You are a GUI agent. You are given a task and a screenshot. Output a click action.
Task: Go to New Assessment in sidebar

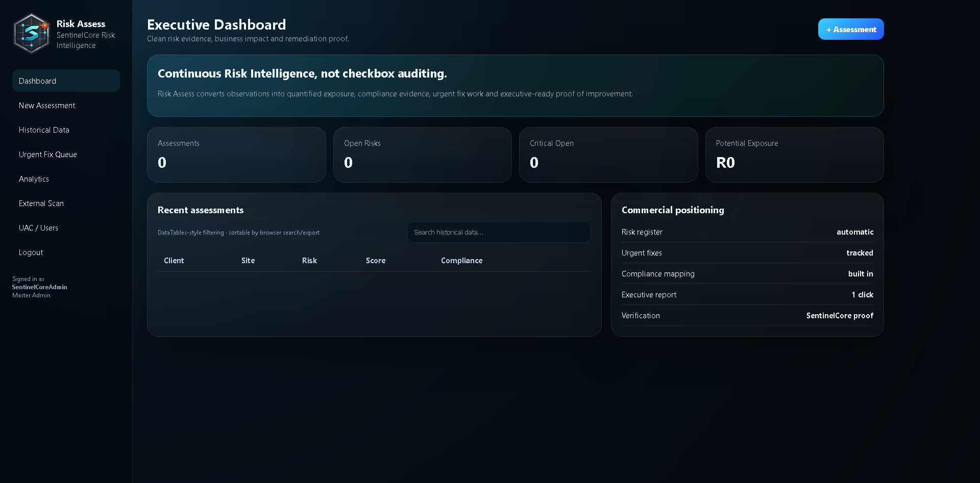click(66, 106)
